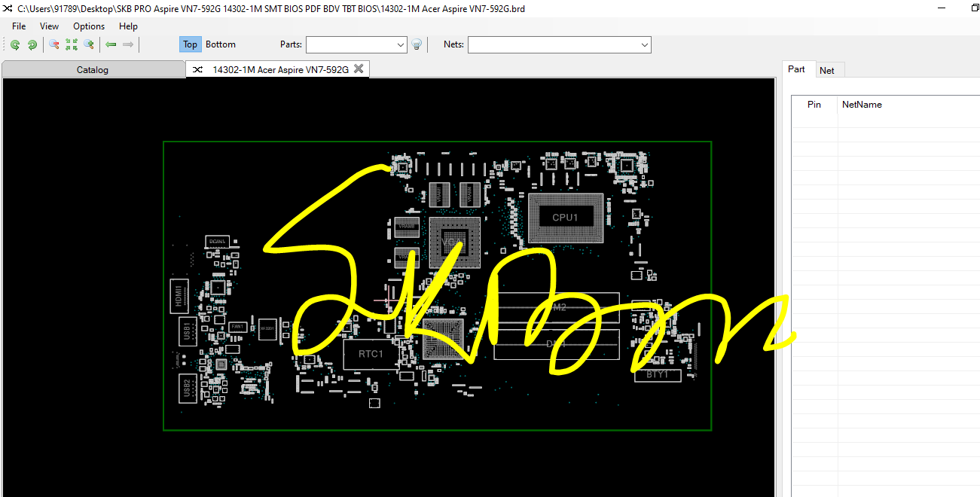Select the CPU1 component on the board
The image size is (980, 497).
[566, 217]
